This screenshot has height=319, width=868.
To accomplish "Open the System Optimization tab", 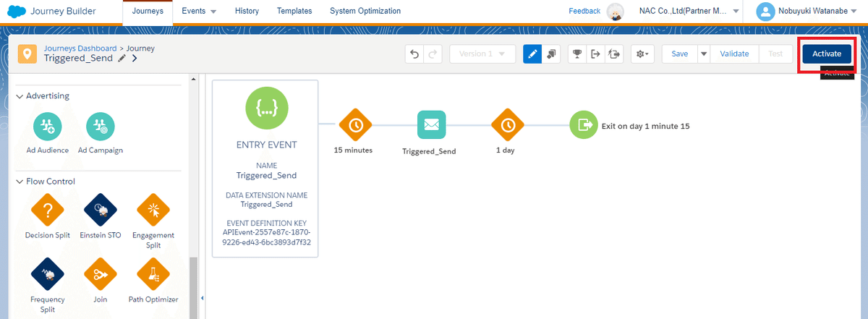I will pos(365,12).
